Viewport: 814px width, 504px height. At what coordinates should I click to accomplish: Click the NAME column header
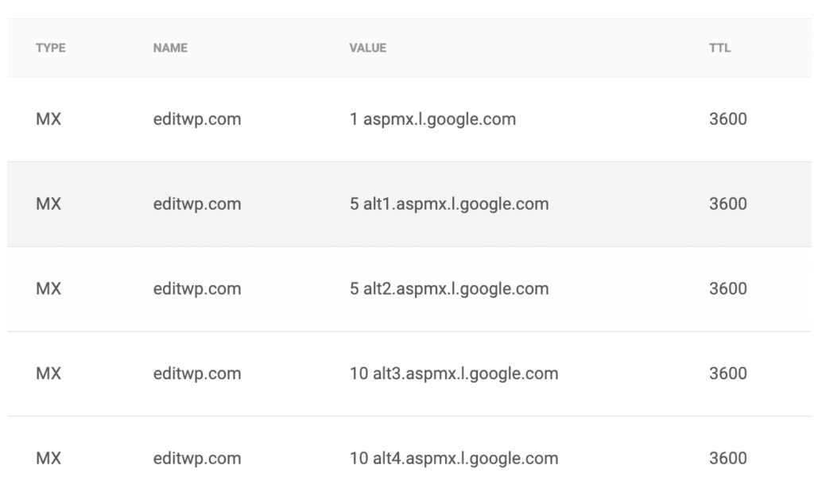170,48
